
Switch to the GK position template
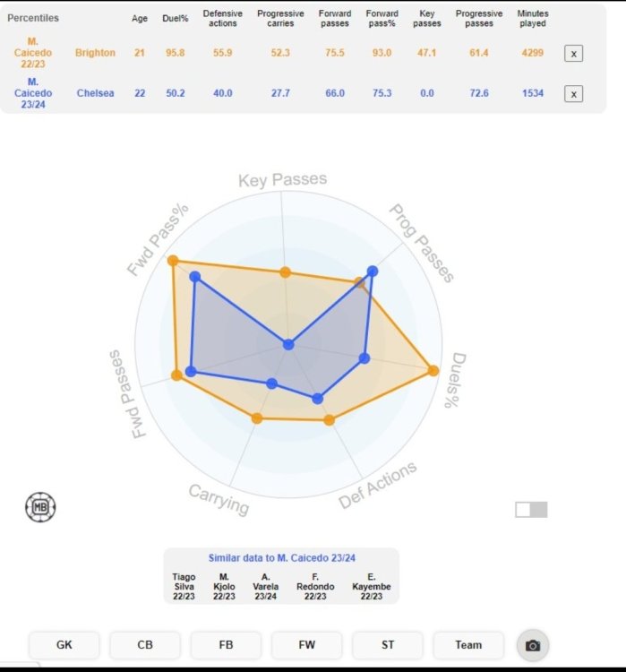pyautogui.click(x=64, y=645)
